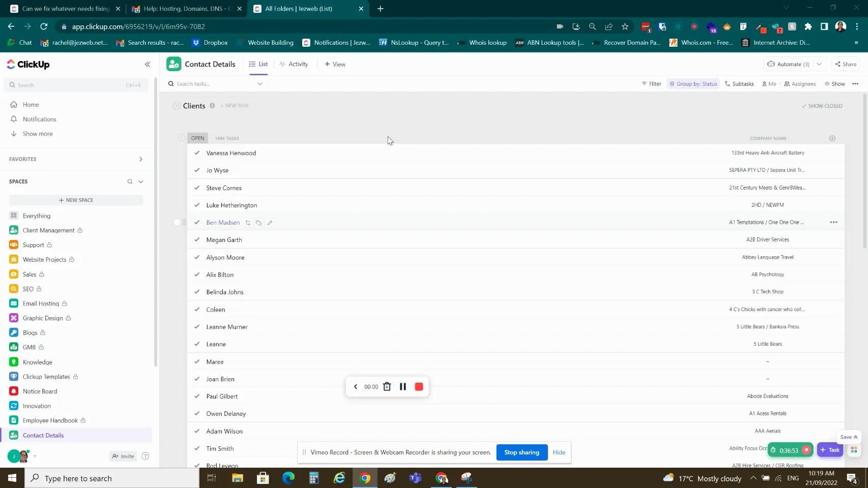Collapse the Spaces section

coord(141,181)
